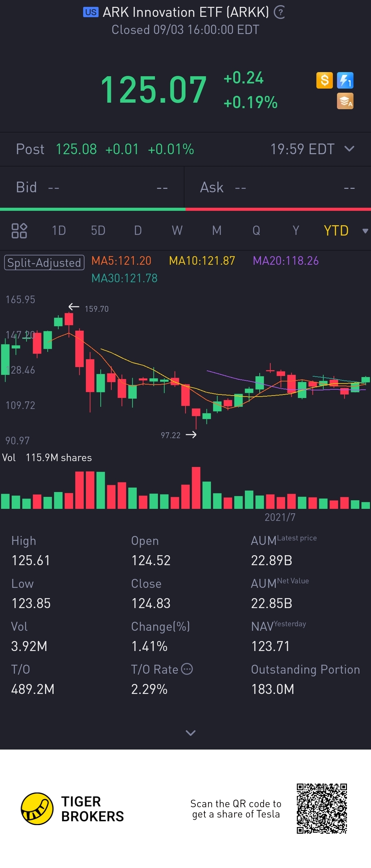
Task: Tap the MA5:121.20 indicator
Action: click(x=121, y=261)
